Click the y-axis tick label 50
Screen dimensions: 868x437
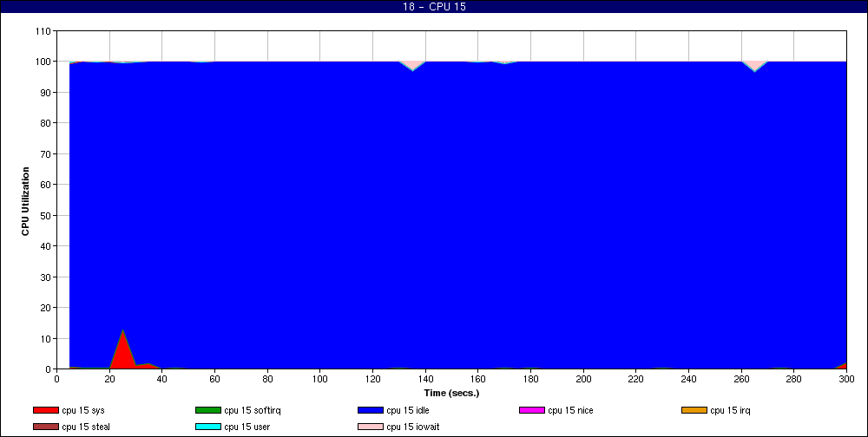pyautogui.click(x=45, y=215)
